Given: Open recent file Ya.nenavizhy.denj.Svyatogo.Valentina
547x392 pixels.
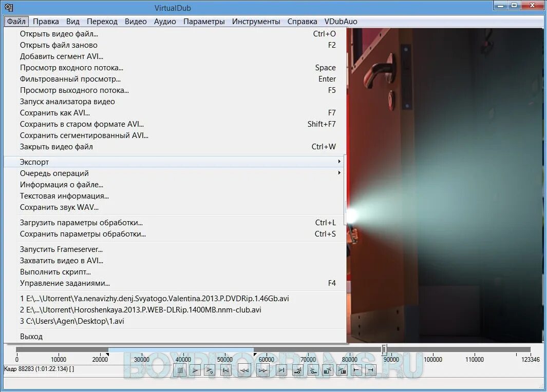Looking at the screenshot, I should tap(174, 299).
